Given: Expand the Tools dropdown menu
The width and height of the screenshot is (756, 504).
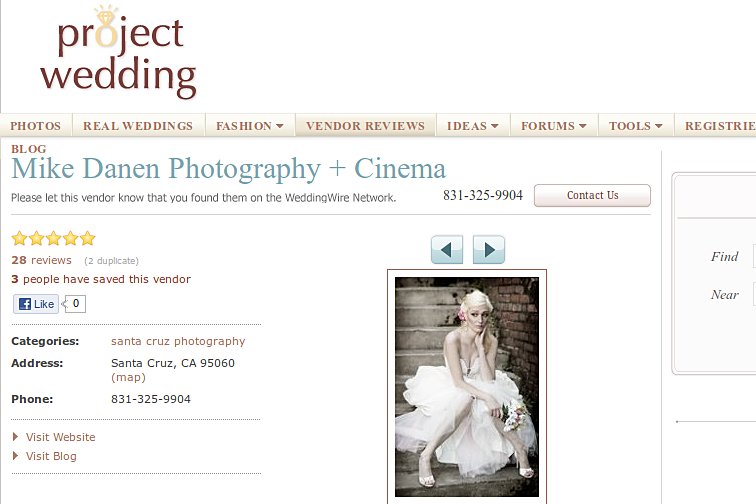Looking at the screenshot, I should (x=635, y=126).
